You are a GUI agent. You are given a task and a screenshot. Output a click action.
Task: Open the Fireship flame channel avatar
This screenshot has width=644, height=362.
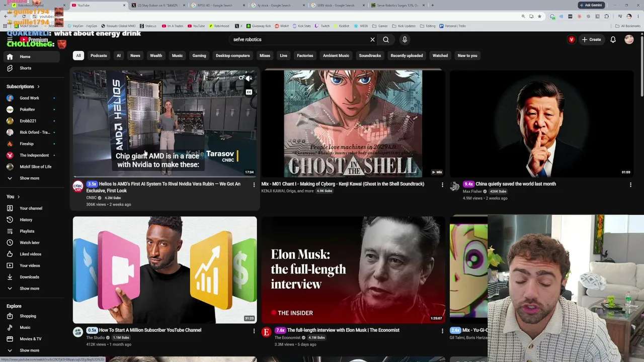10,144
